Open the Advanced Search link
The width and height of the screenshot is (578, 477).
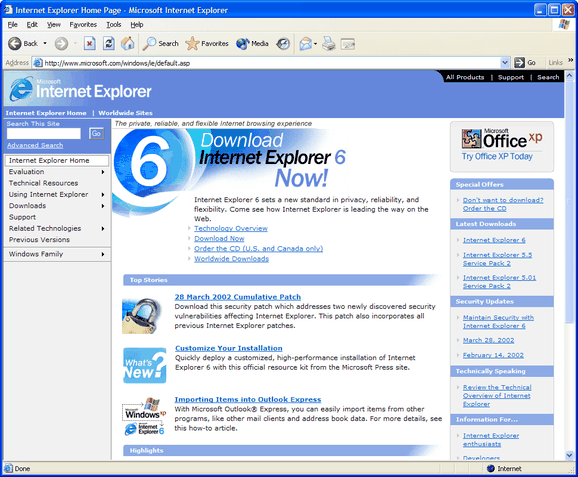(x=35, y=145)
